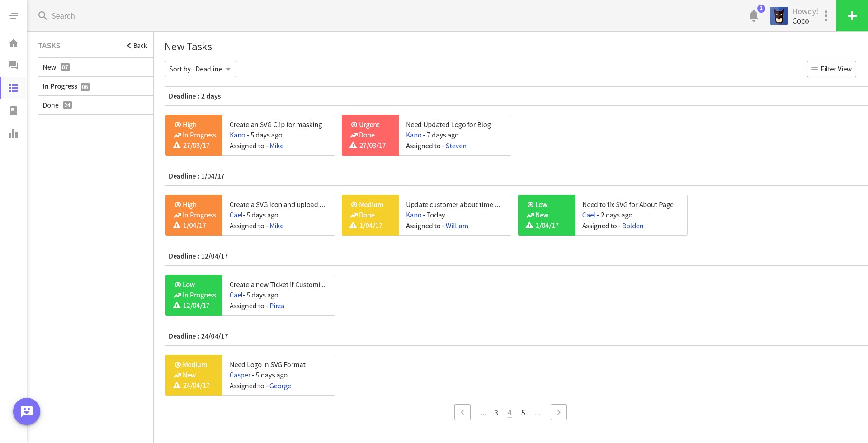The height and width of the screenshot is (443, 868).
Task: Open task 'Create an SVG Clip for masking'
Action: 276,125
